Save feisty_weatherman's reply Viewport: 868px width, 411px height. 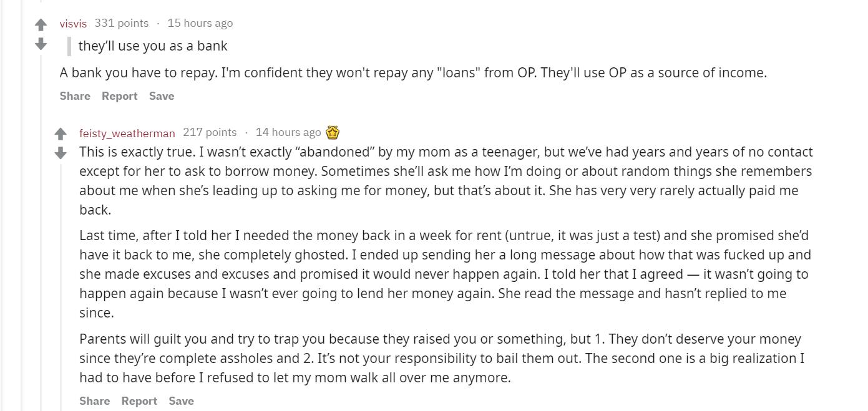(x=181, y=401)
